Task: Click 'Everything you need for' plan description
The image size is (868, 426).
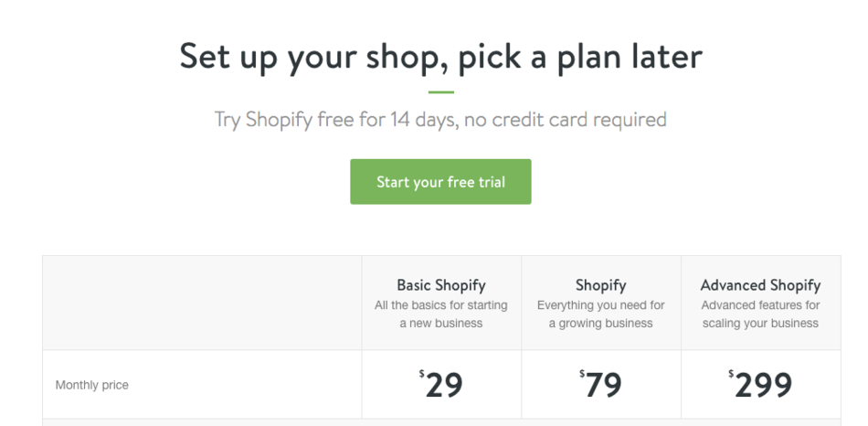Action: coord(601,305)
